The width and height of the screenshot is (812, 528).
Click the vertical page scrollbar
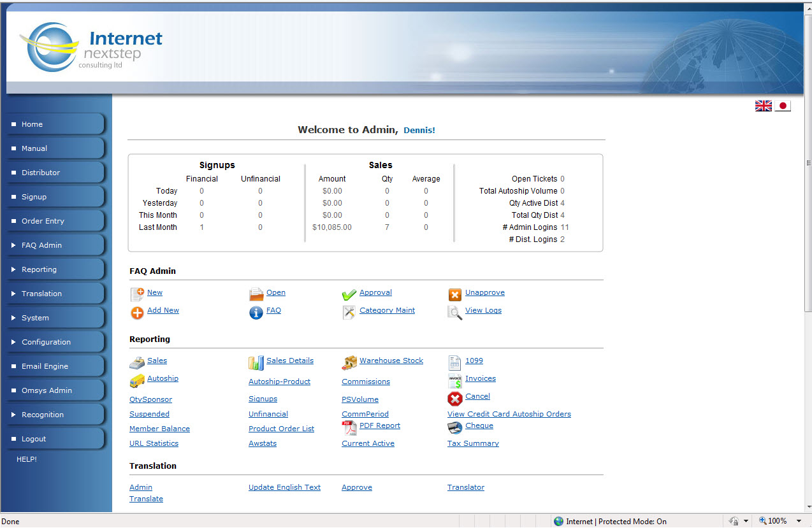(x=808, y=255)
